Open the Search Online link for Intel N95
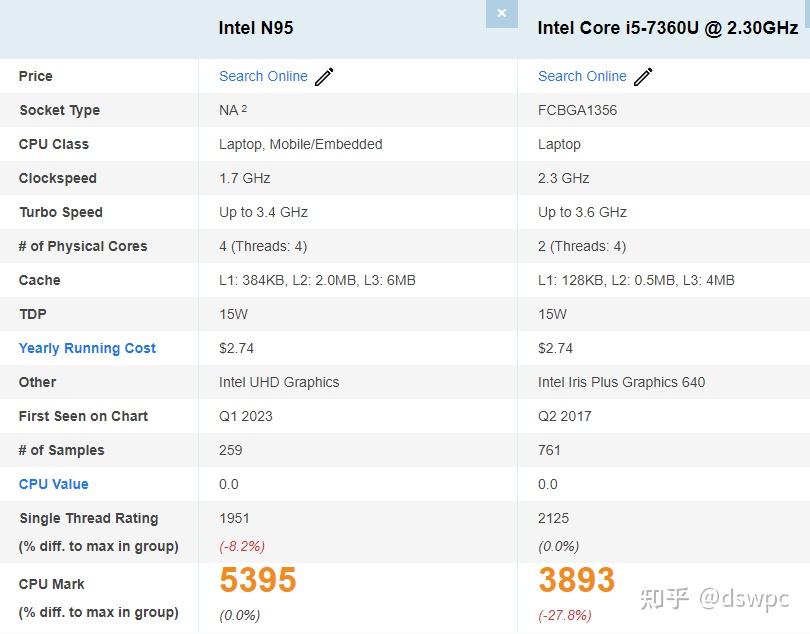 (263, 76)
